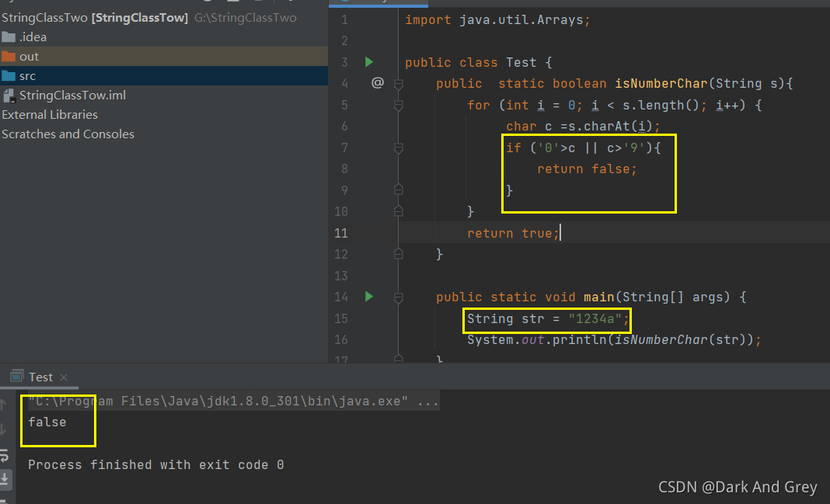
Task: Click line number 15 in the gutter
Action: click(x=341, y=319)
